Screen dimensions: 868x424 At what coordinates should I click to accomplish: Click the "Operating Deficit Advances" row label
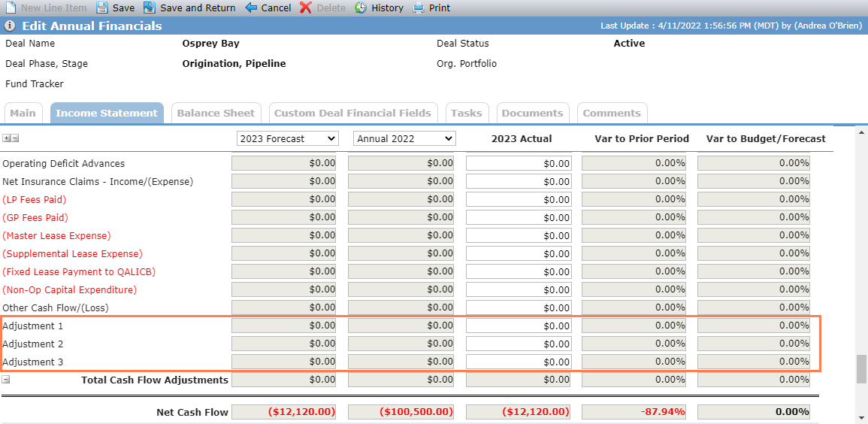point(64,163)
